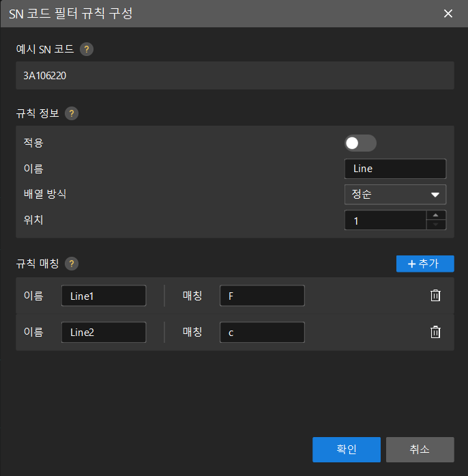Edit the Line1 name field

(104, 296)
